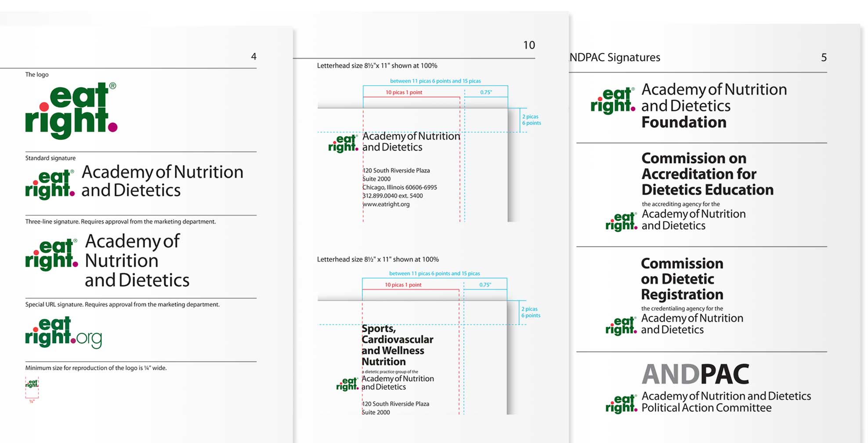Viewport: 868px width, 443px height.
Task: Click the "Sports, Cardiovascular and Wellness Nutrition" heading
Action: [x=397, y=345]
